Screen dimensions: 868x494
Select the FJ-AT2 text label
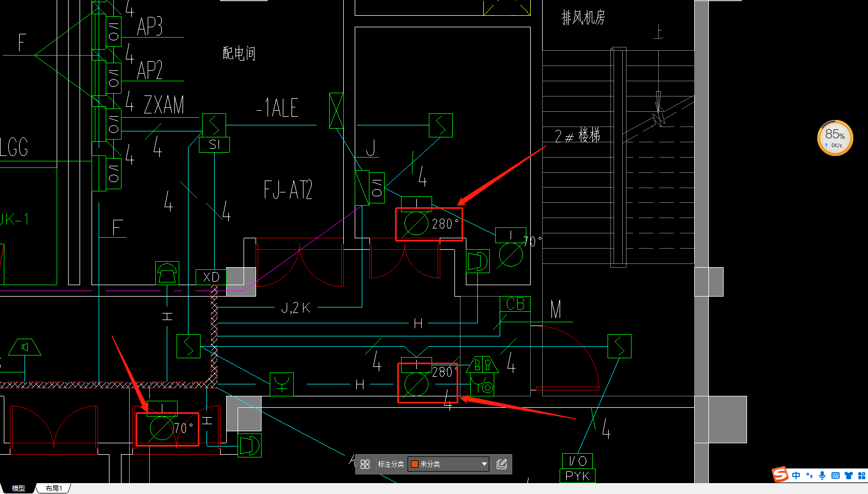pyautogui.click(x=288, y=190)
